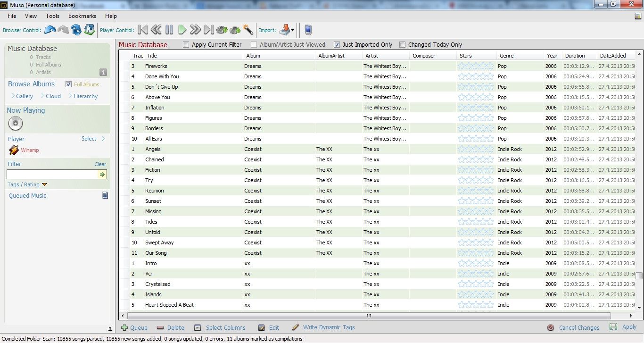Image resolution: width=644 pixels, height=343 pixels.
Task: Open the Hierarchy album view
Action: (85, 96)
